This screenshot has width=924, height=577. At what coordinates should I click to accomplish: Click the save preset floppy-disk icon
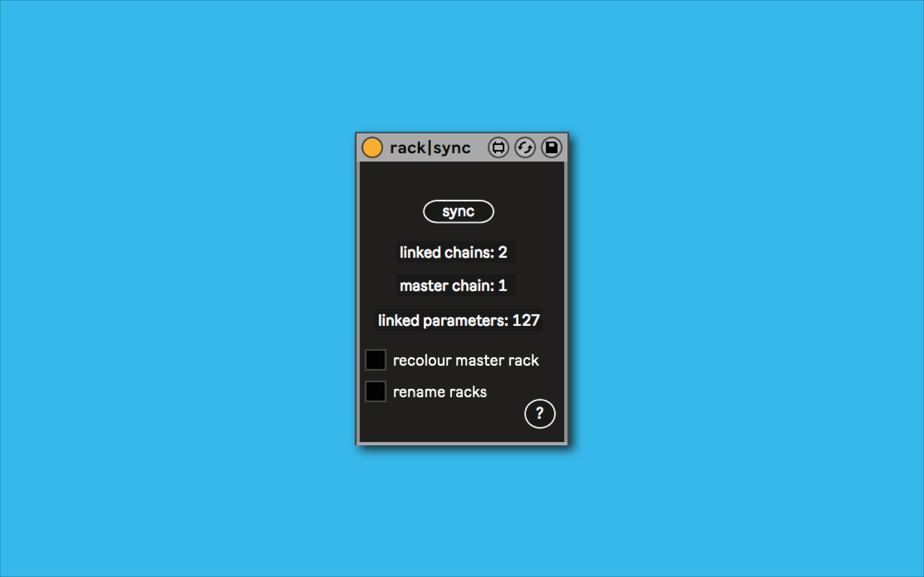pyautogui.click(x=551, y=147)
